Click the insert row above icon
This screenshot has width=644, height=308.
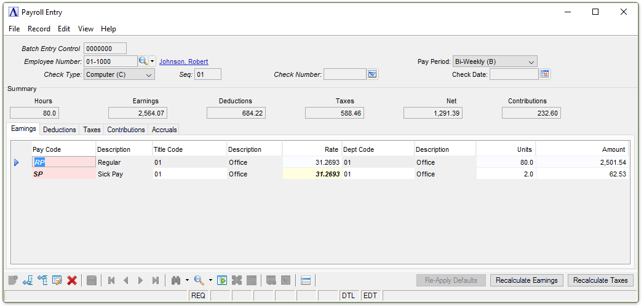tap(42, 280)
